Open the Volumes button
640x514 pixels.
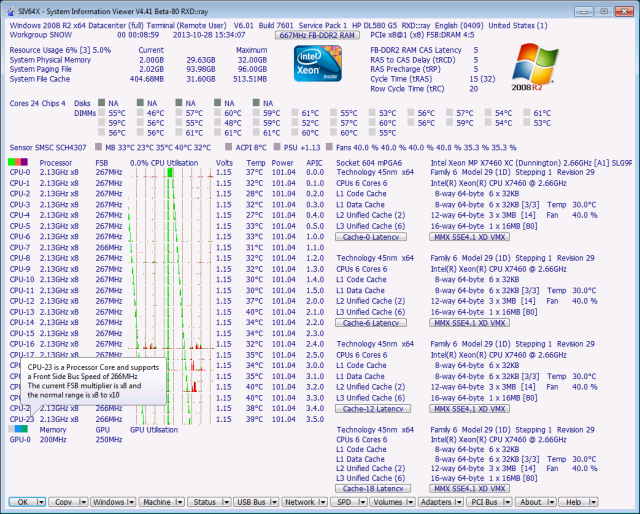(x=388, y=502)
